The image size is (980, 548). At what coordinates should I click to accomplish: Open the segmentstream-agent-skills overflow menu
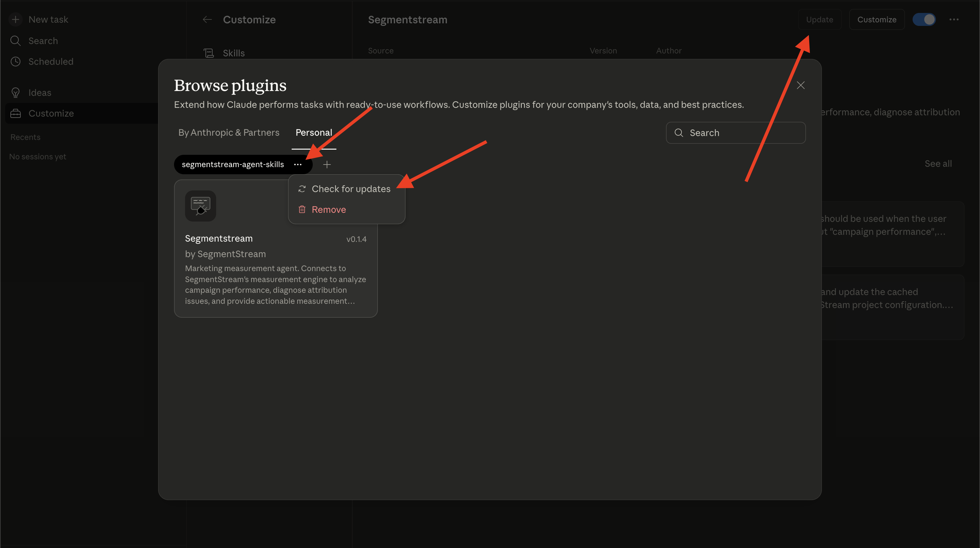[298, 164]
